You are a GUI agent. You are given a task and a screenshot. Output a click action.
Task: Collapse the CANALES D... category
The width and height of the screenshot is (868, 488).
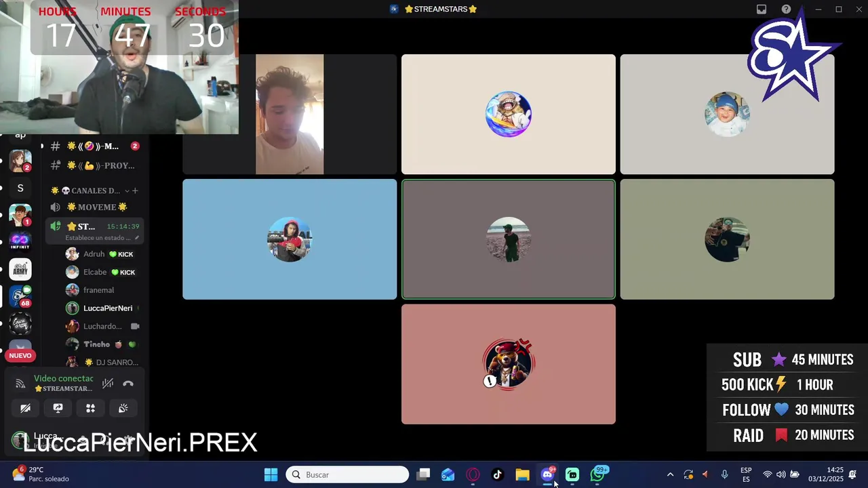point(126,190)
